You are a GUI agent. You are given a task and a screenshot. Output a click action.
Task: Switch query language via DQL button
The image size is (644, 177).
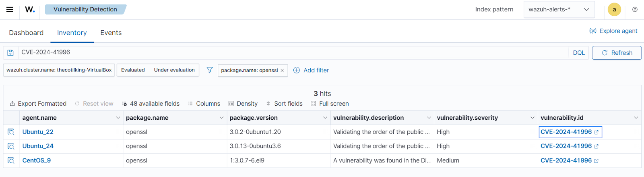click(579, 53)
